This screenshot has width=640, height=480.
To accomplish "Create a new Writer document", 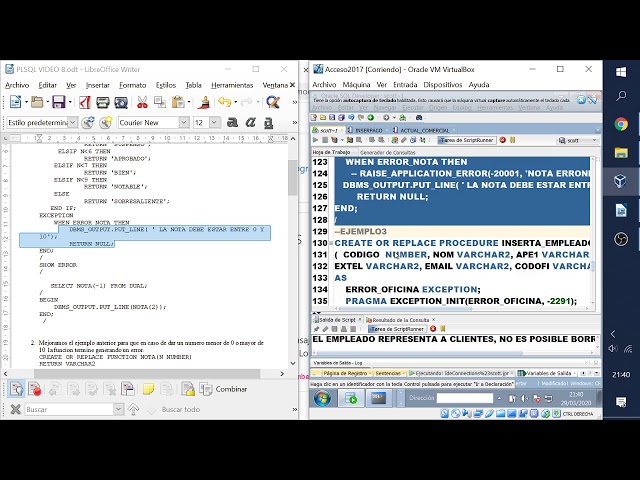I will point(16,102).
